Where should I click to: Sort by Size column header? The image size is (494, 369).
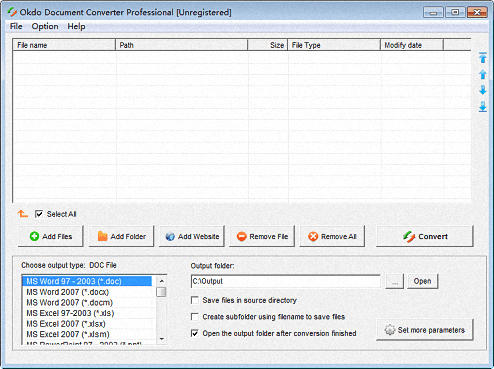(268, 45)
